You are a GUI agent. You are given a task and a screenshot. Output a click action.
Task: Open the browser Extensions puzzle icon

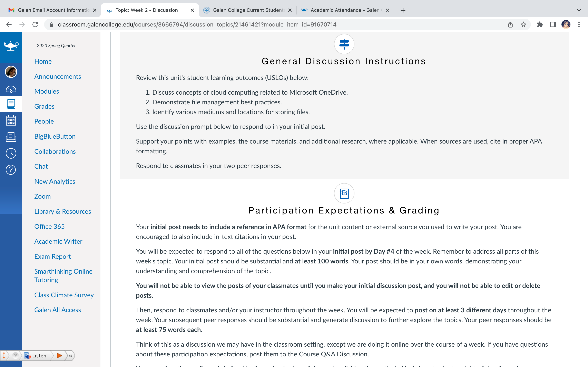(x=540, y=24)
